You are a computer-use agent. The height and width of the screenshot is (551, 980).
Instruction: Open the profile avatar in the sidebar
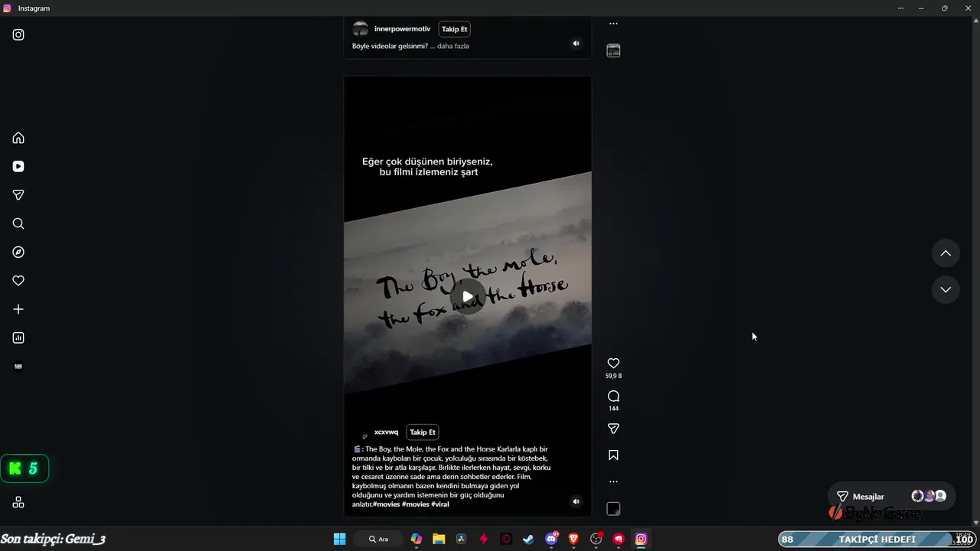pos(18,367)
